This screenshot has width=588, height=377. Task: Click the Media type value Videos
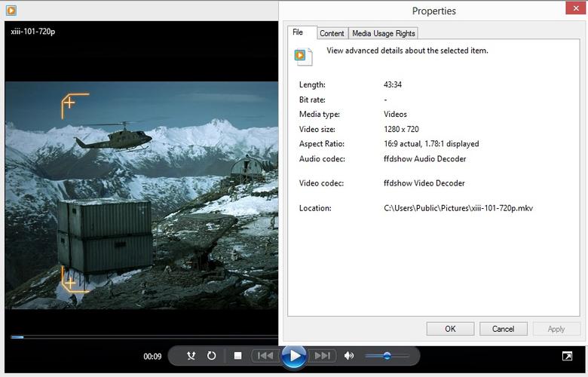pyautogui.click(x=395, y=115)
